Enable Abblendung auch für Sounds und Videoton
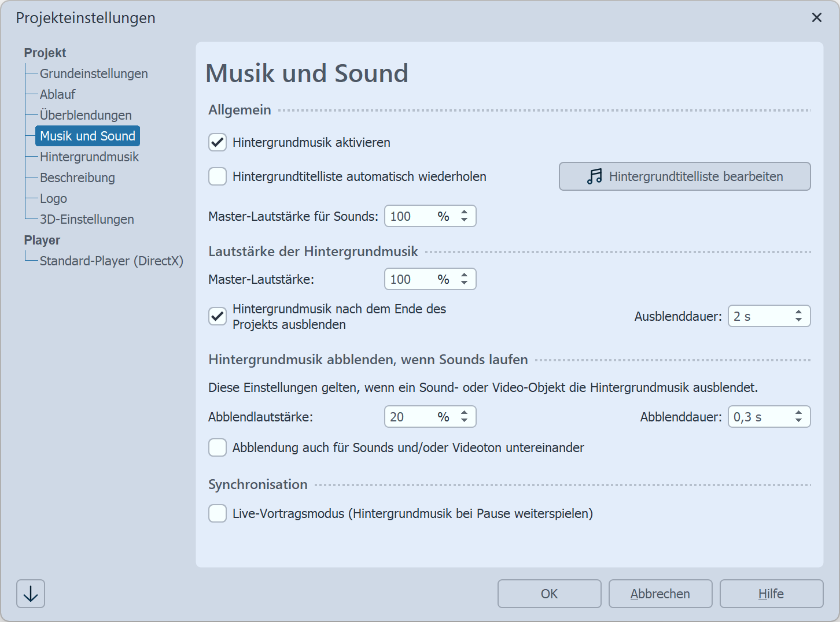Screen dimensions: 840x622 [x=217, y=447]
